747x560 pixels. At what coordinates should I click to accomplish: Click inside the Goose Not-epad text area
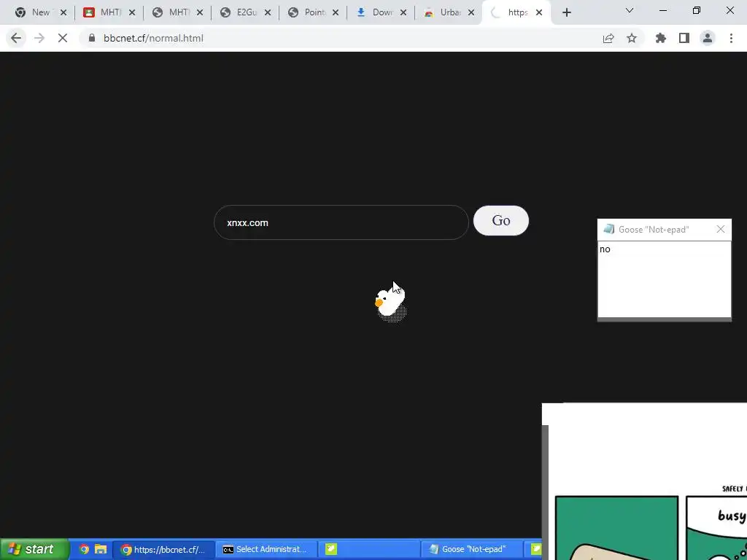(664, 279)
